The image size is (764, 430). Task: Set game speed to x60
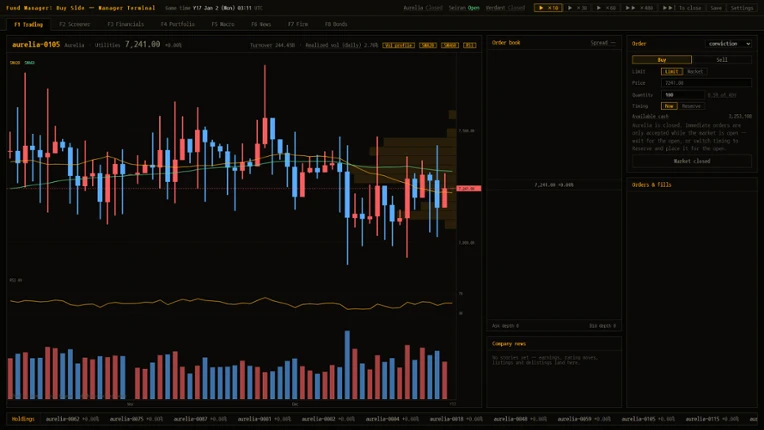(x=606, y=8)
